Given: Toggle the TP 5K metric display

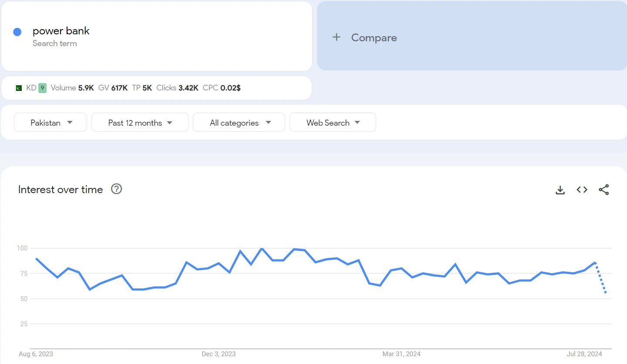Looking at the screenshot, I should [142, 87].
